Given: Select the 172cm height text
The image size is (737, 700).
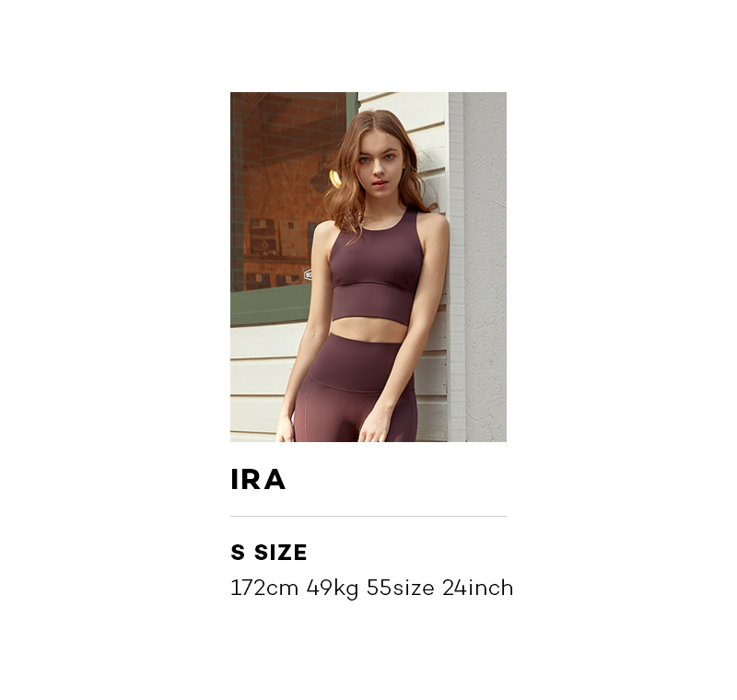Looking at the screenshot, I should click(264, 588).
